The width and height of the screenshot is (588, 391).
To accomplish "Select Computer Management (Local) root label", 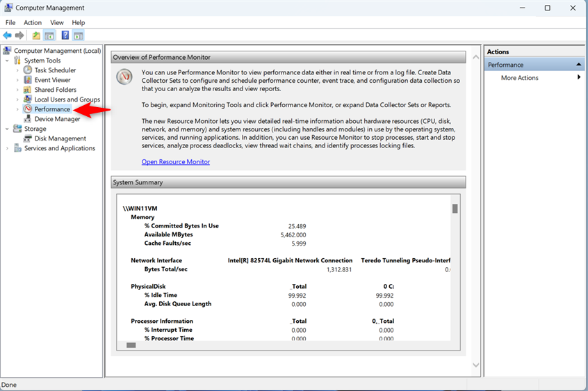I will (x=58, y=51).
